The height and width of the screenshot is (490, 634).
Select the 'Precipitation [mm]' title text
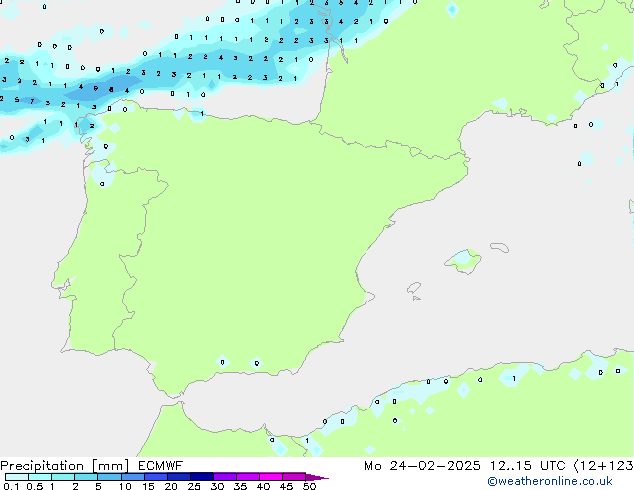pos(64,466)
